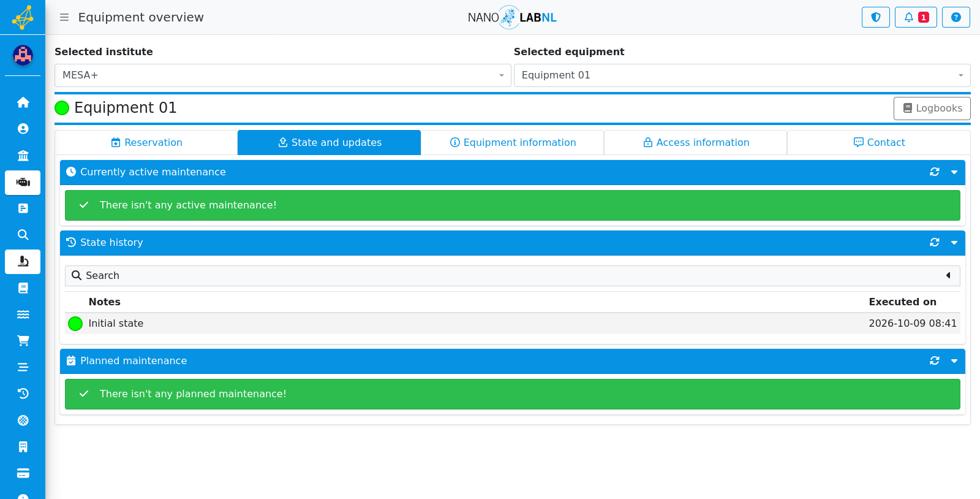Click the user avatar in sidebar
Image resolution: width=980 pixels, height=499 pixels.
click(23, 56)
